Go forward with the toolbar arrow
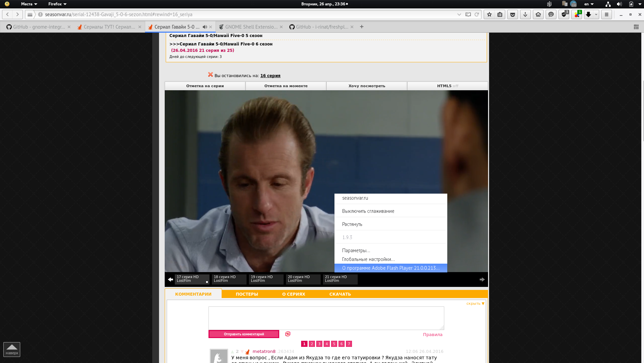The image size is (644, 363). 18,14
